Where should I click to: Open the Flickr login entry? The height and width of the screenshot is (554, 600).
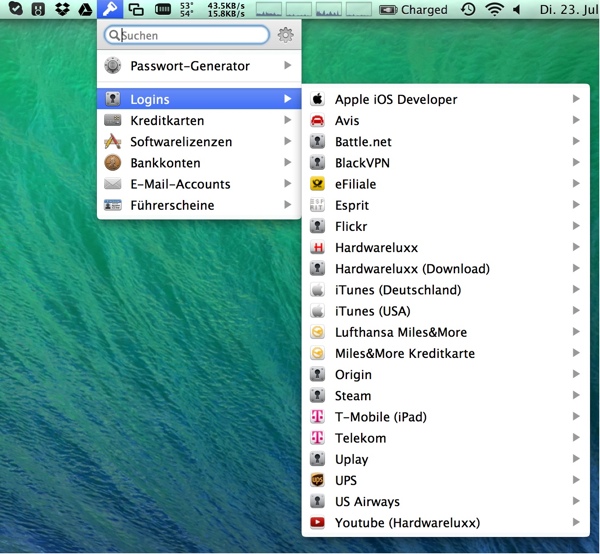446,226
